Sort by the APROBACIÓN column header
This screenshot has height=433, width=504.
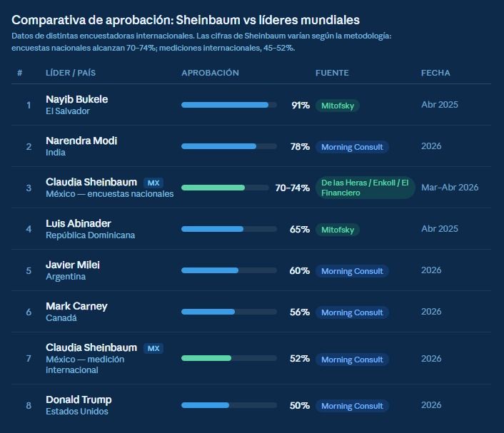[x=210, y=73]
